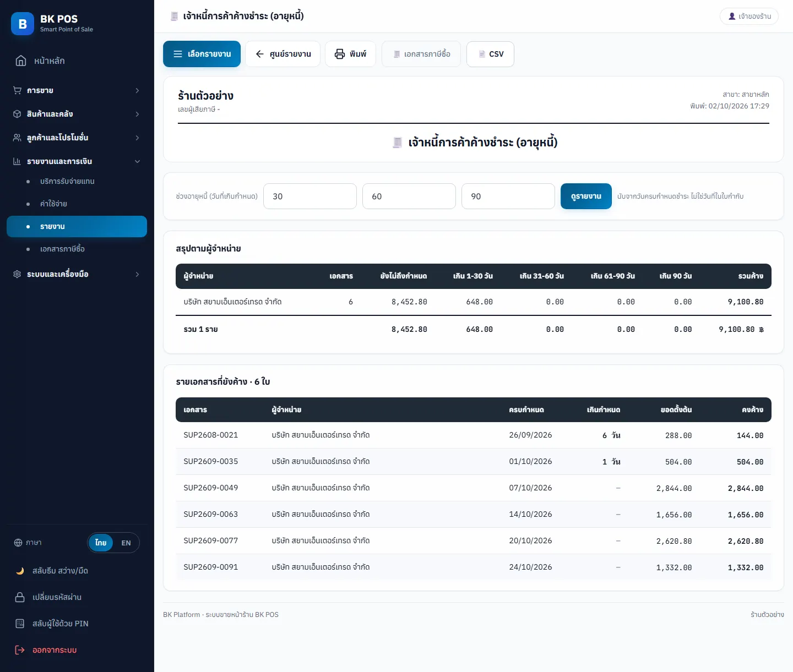Click the customers and promotions people icon
793x672 pixels.
pos(17,138)
